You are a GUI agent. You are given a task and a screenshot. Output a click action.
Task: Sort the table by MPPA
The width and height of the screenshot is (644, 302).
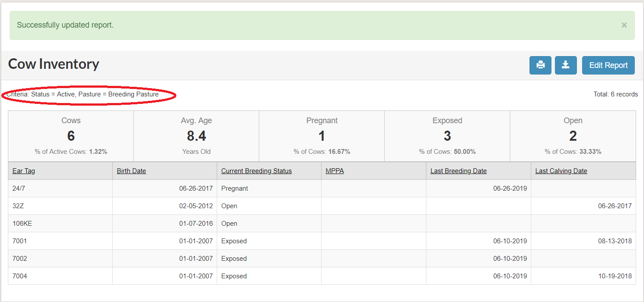pyautogui.click(x=335, y=171)
